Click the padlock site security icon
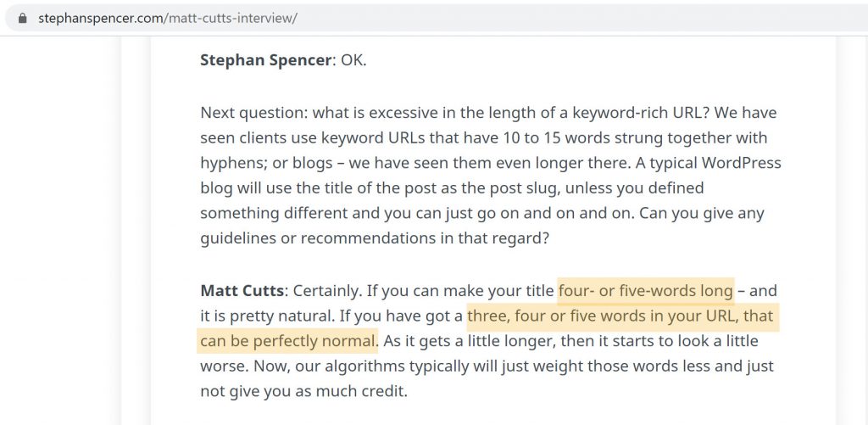The height and width of the screenshot is (425, 868). [x=22, y=18]
